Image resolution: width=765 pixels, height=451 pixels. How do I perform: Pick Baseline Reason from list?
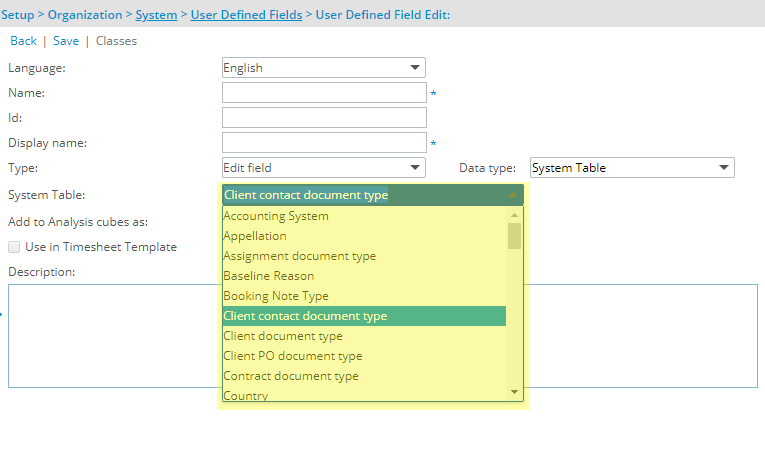[364, 276]
